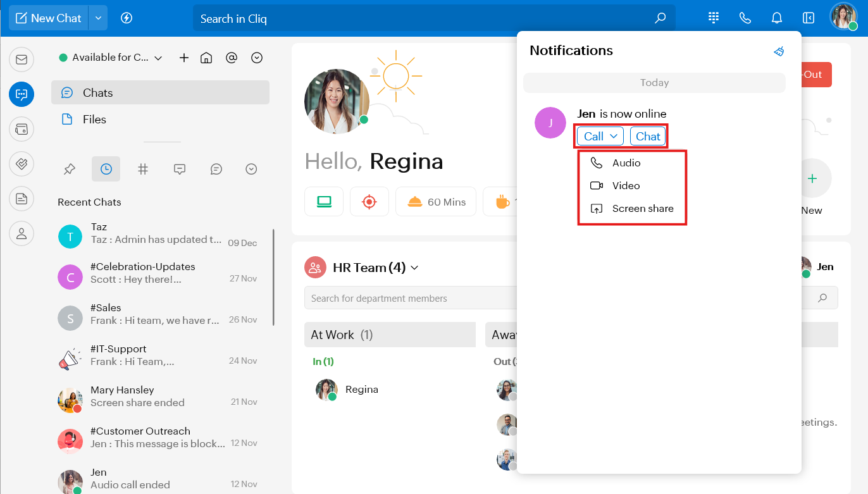This screenshot has width=868, height=494.
Task: Click the clear notifications broom icon
Action: tap(779, 51)
